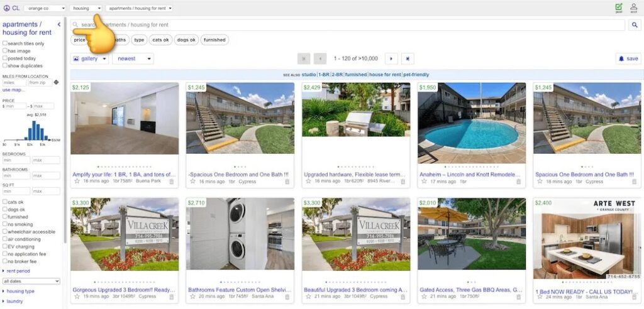This screenshot has width=644, height=309.
Task: Hide the Buena Park listing trash icon
Action: [x=171, y=182]
